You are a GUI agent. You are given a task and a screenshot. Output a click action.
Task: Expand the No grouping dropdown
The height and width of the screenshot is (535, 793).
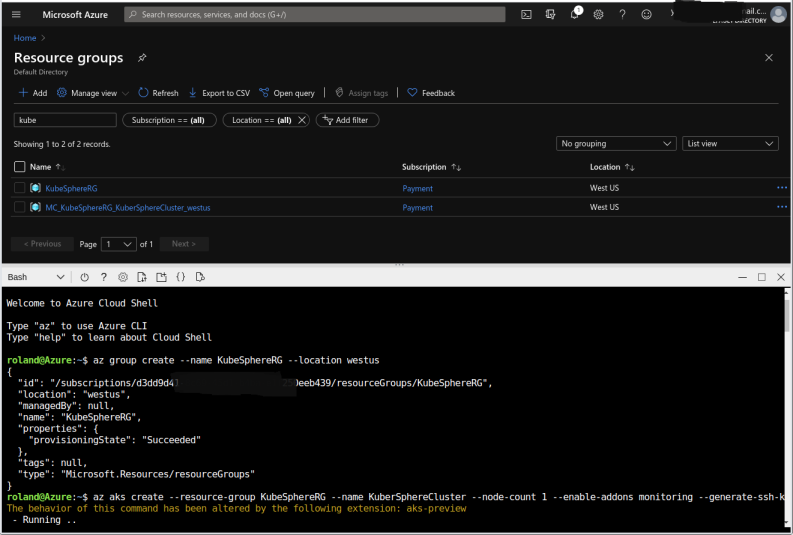tap(615, 144)
